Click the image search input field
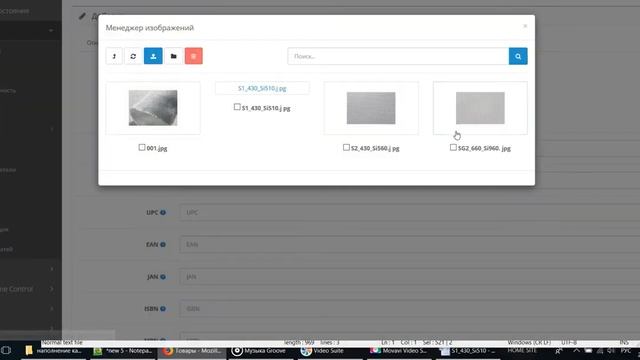This screenshot has width=640, height=360. [x=398, y=56]
